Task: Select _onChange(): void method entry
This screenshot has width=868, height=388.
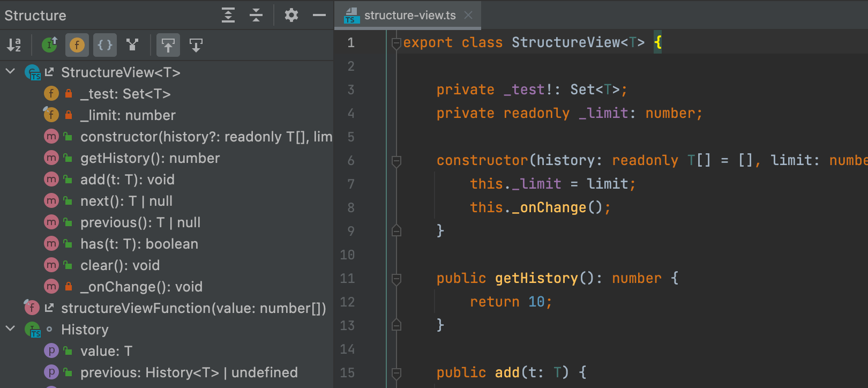Action: pyautogui.click(x=141, y=287)
